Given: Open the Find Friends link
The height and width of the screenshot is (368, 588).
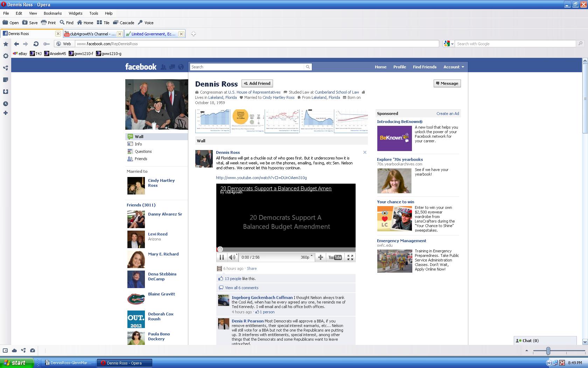Looking at the screenshot, I should [425, 67].
